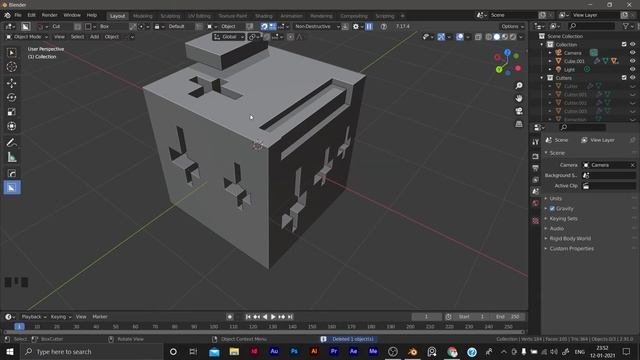Viewport: 640px width, 360px height.
Task: Open the Options dropdown
Action: click(x=512, y=27)
